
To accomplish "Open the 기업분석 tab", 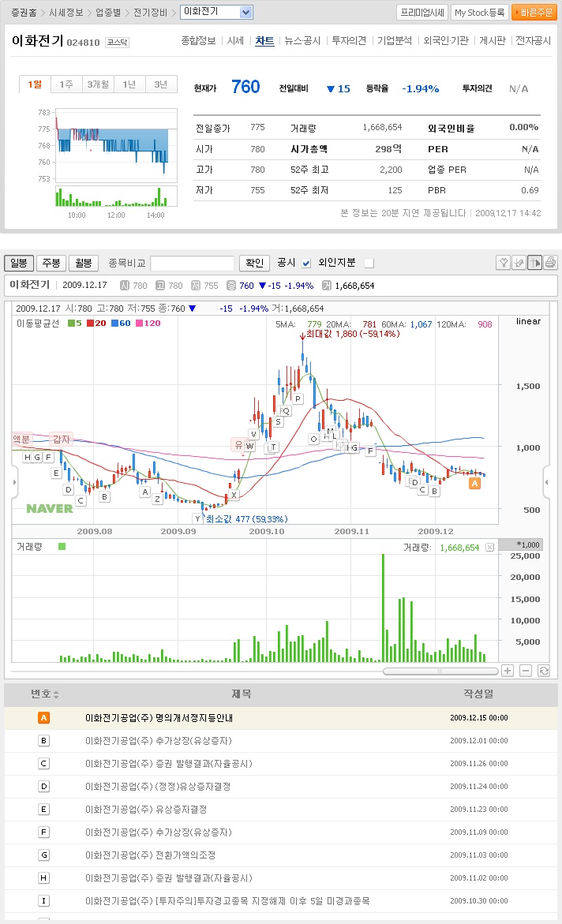I will pos(395,41).
